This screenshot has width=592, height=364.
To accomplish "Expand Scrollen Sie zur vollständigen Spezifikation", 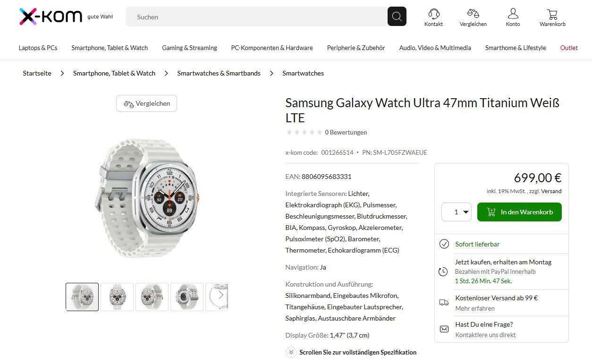I will [352, 352].
